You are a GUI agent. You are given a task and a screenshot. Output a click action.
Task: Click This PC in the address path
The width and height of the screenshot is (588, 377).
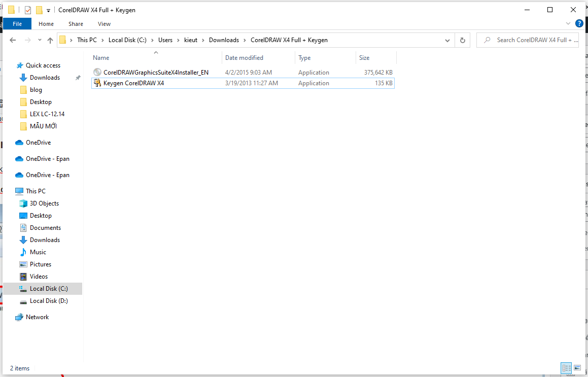pos(87,40)
